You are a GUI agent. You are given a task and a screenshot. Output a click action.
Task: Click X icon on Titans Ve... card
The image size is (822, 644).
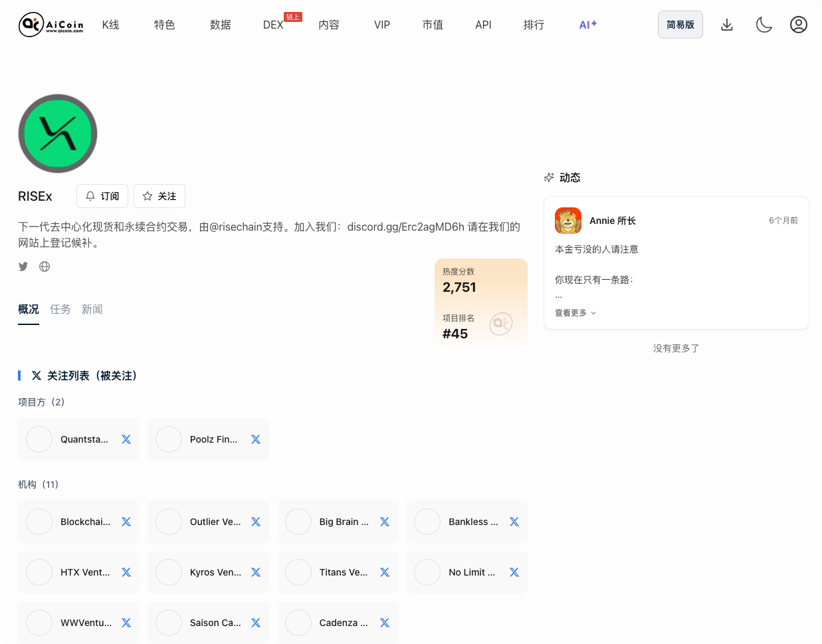point(385,572)
